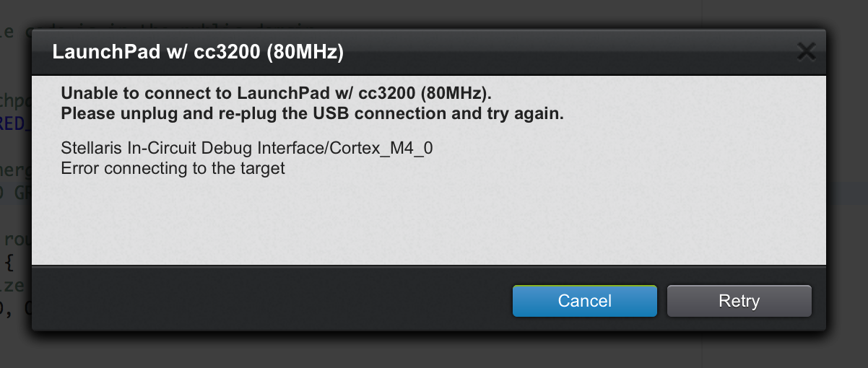Click the "Stellaris In-Circuit Debug Interface/Cortex_M4_0" text
This screenshot has width=868, height=368.
[x=247, y=149]
